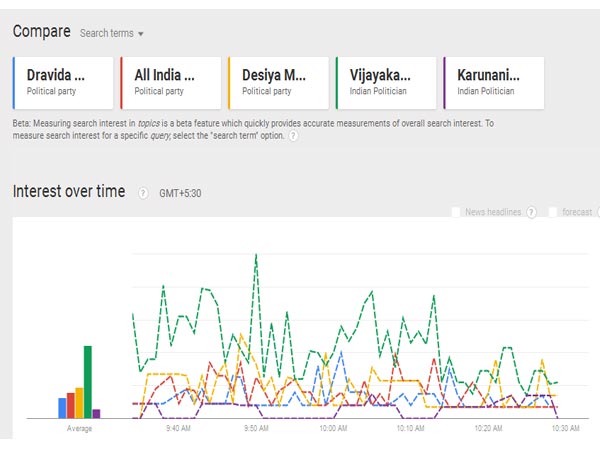Click the 9:50 AM green peak on chart
600x450 pixels.
257,255
